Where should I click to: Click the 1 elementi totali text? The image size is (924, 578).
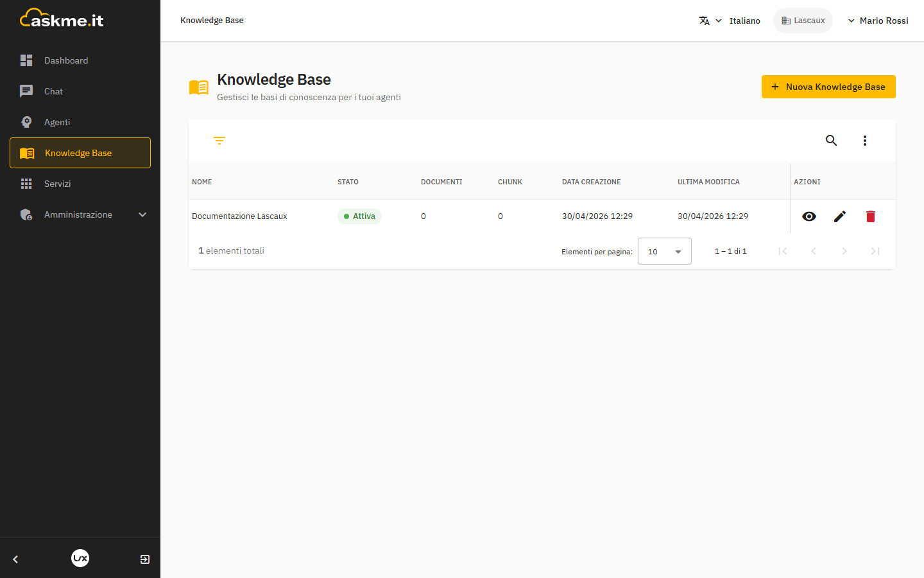coord(231,251)
